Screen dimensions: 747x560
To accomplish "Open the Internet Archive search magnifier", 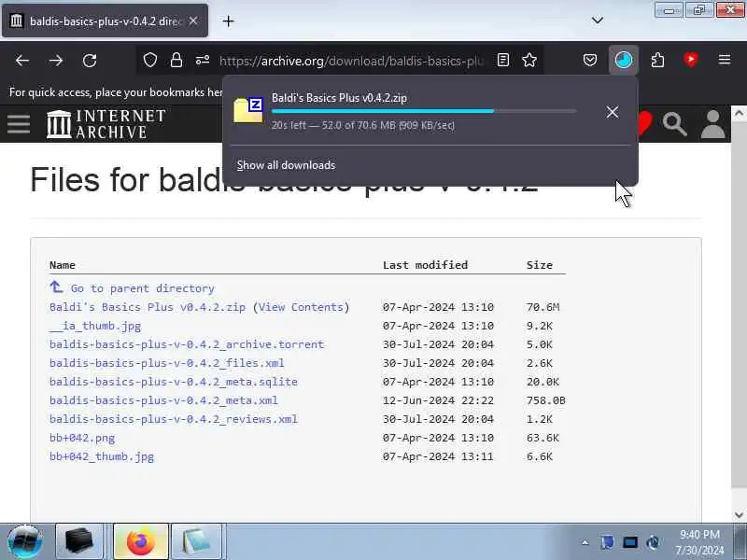I will click(x=674, y=124).
